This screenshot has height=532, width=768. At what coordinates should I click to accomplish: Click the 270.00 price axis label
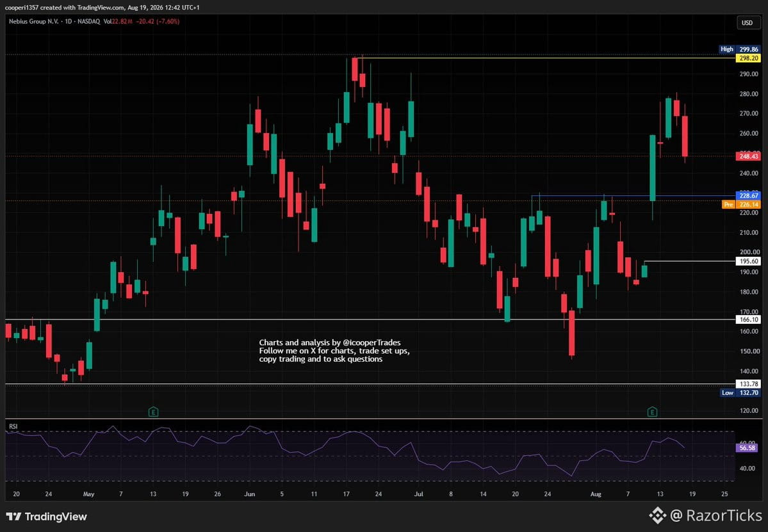coord(749,113)
